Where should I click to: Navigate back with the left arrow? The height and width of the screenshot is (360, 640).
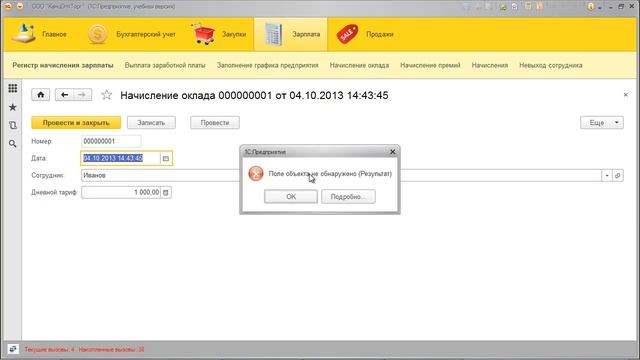click(x=64, y=95)
